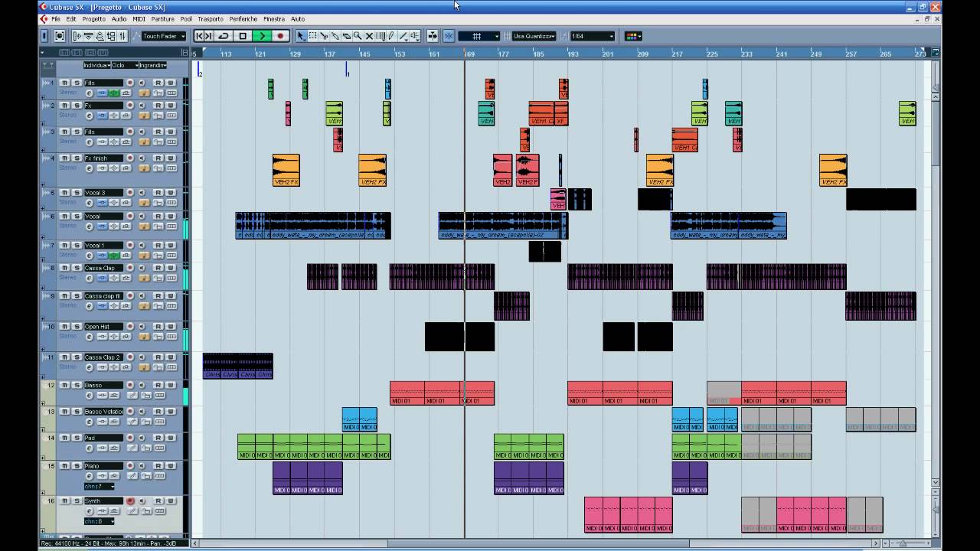The width and height of the screenshot is (980, 551).
Task: Open the color palette selector
Action: point(634,36)
